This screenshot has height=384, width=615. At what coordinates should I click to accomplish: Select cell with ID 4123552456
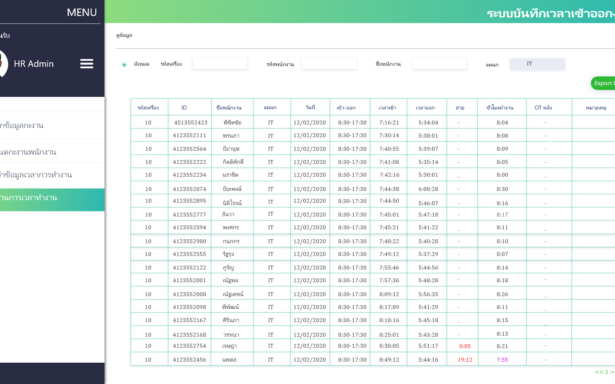pyautogui.click(x=189, y=359)
